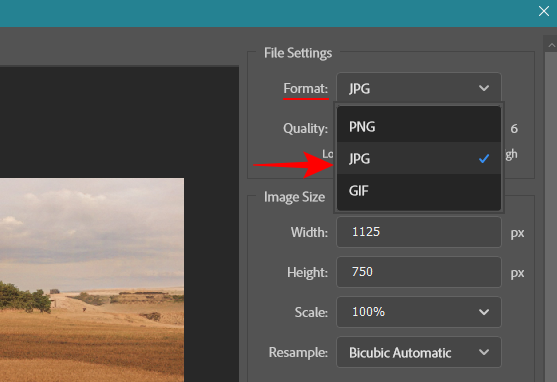Image resolution: width=557 pixels, height=382 pixels.
Task: Collapse the Format dropdown box
Action: pos(419,88)
